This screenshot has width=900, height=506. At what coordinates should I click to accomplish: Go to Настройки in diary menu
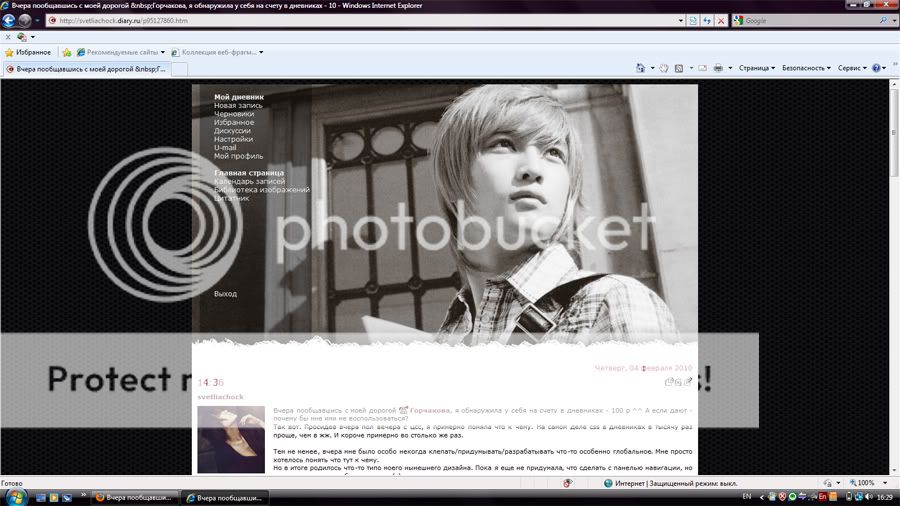pyautogui.click(x=233, y=139)
